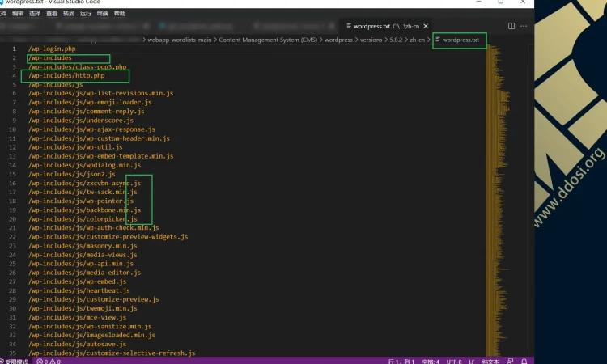The image size is (607, 364).
Task: Change the LF end-of-line sequence
Action: (x=472, y=362)
